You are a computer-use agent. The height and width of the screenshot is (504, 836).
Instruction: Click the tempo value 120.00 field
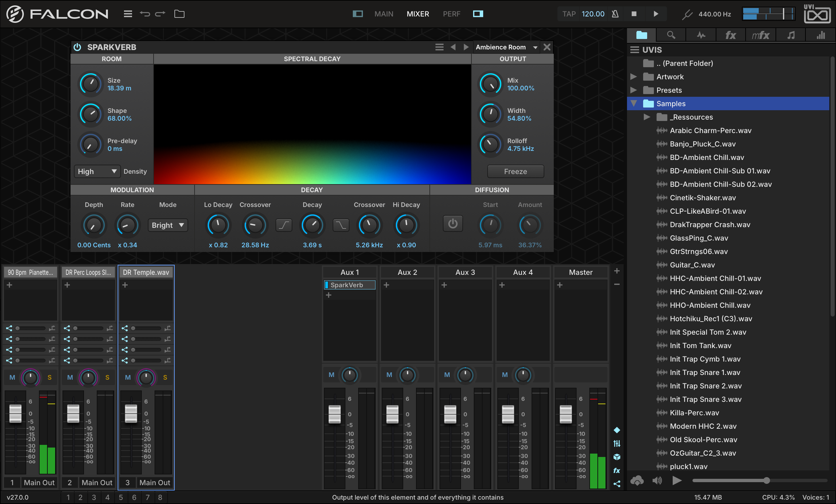tap(593, 14)
